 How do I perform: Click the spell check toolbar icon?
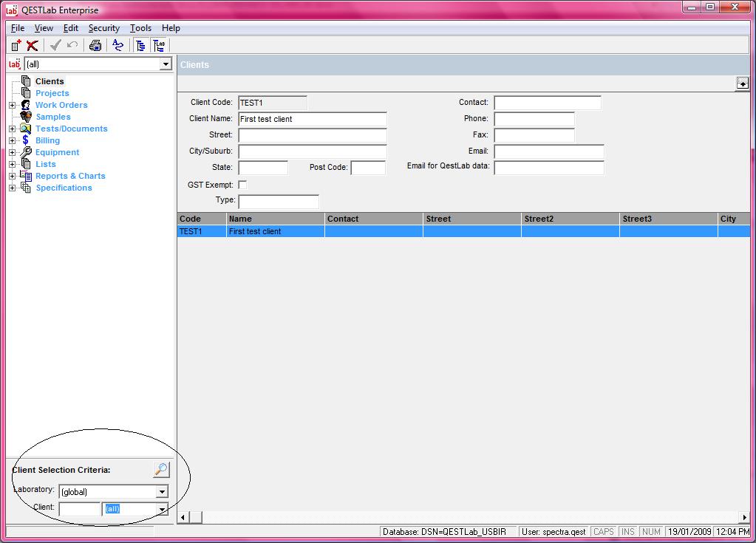[x=118, y=46]
